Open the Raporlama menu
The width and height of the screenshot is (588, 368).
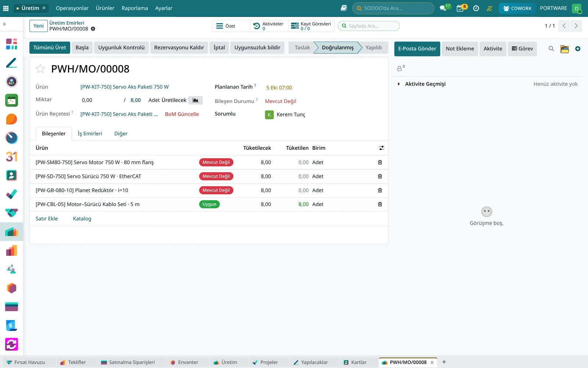pos(135,8)
